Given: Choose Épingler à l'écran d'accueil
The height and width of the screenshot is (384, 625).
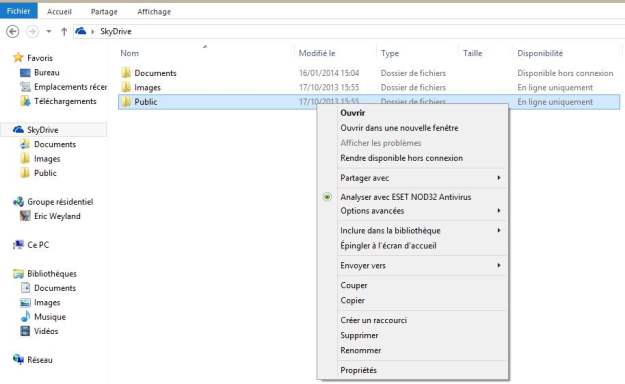Looking at the screenshot, I should tap(388, 246).
